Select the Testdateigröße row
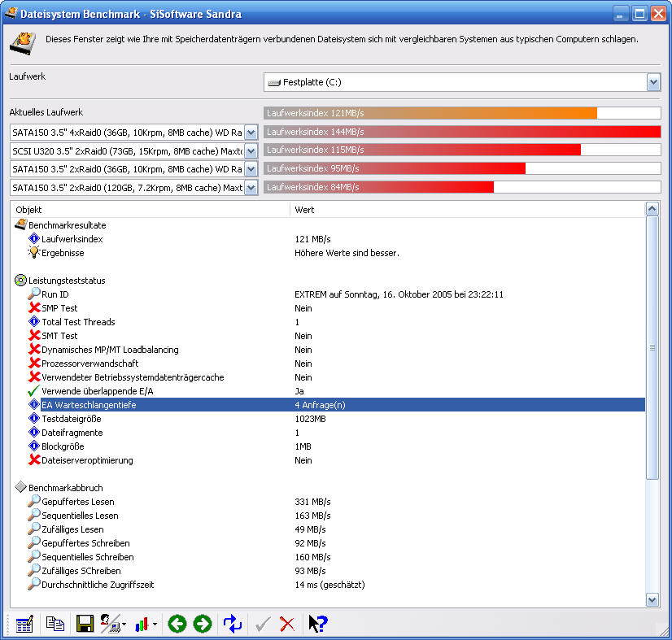Screen dimensions: 672x640 pos(337,419)
